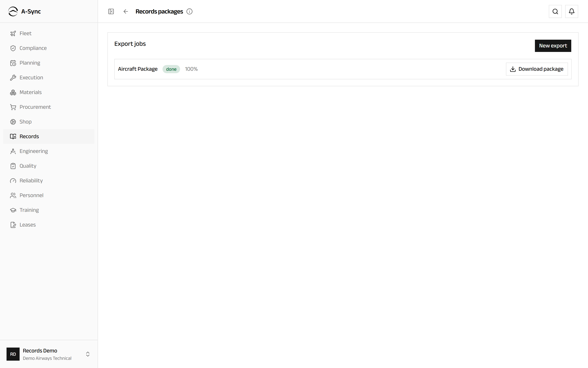Image resolution: width=588 pixels, height=368 pixels.
Task: Click the Execution wrench icon
Action: 13,78
